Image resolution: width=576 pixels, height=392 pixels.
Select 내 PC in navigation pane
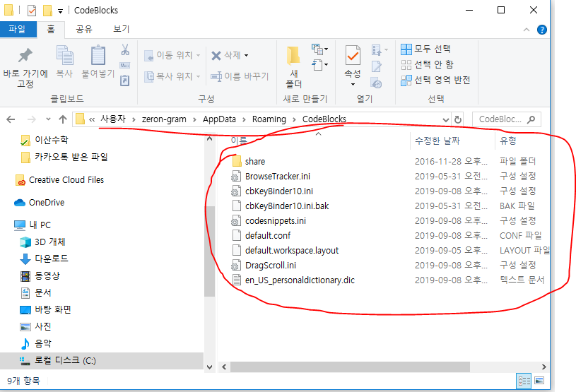40,225
